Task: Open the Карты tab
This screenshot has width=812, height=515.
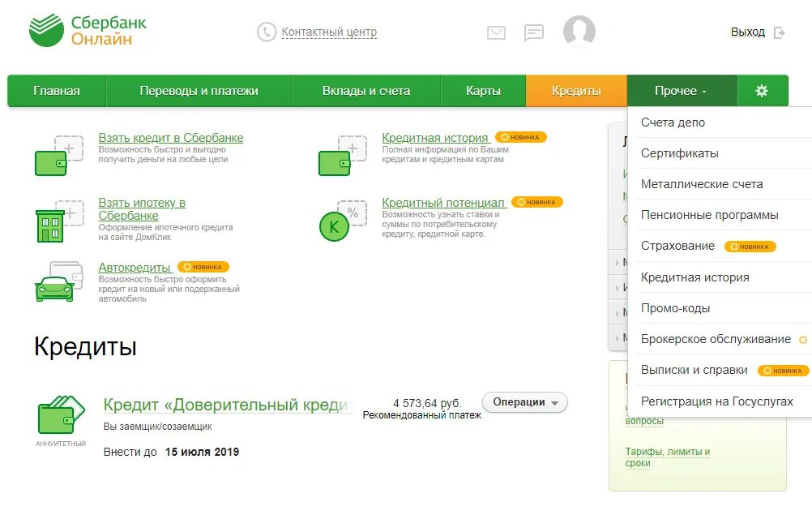Action: tap(483, 91)
